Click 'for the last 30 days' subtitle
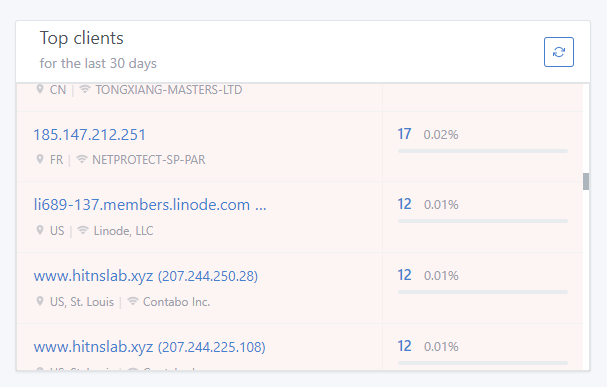The width and height of the screenshot is (607, 387). point(98,63)
